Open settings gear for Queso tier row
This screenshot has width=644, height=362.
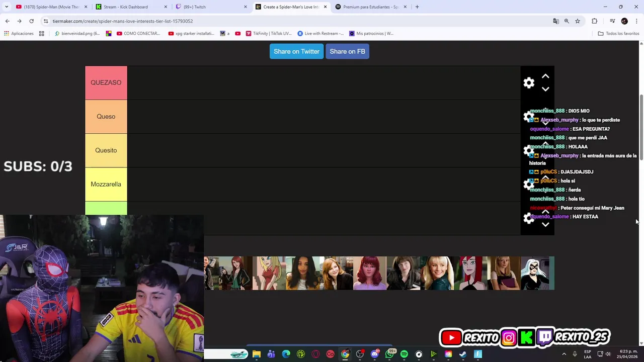point(529,117)
